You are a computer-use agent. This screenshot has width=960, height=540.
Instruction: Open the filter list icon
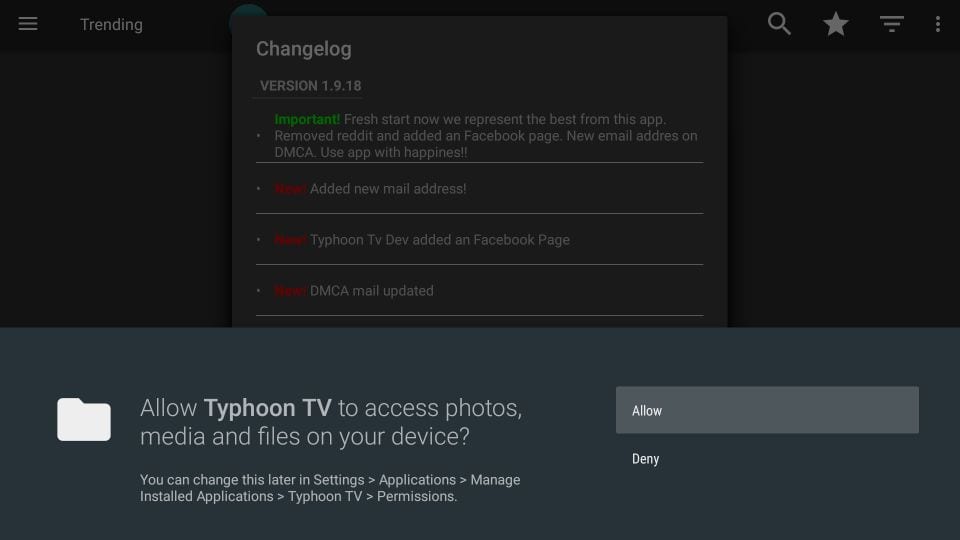click(891, 24)
